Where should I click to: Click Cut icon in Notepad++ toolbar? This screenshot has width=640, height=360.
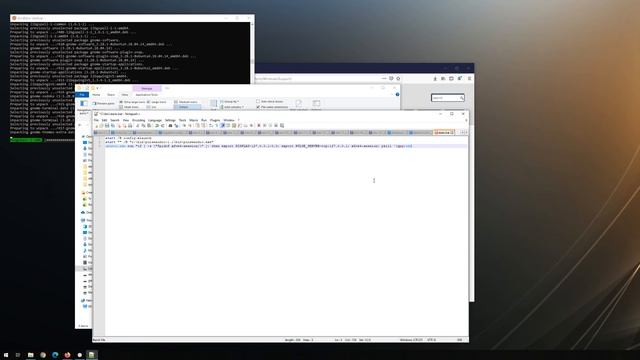138,126
